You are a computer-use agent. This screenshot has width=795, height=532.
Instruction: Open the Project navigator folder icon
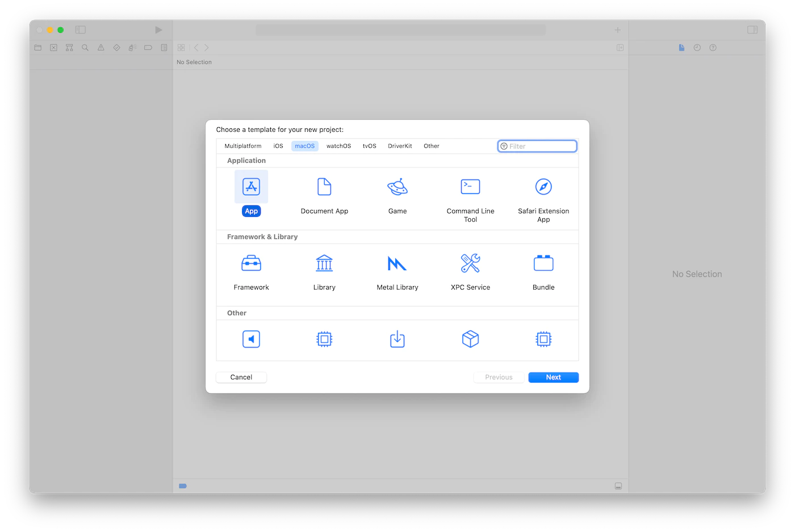coord(38,48)
